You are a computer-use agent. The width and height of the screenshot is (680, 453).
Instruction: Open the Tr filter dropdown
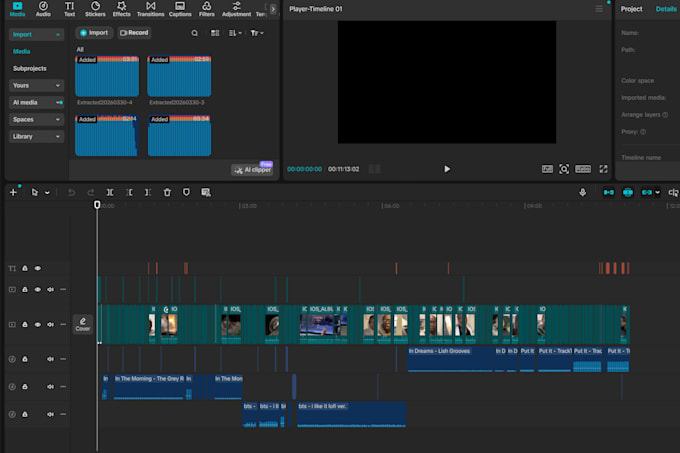(x=257, y=33)
